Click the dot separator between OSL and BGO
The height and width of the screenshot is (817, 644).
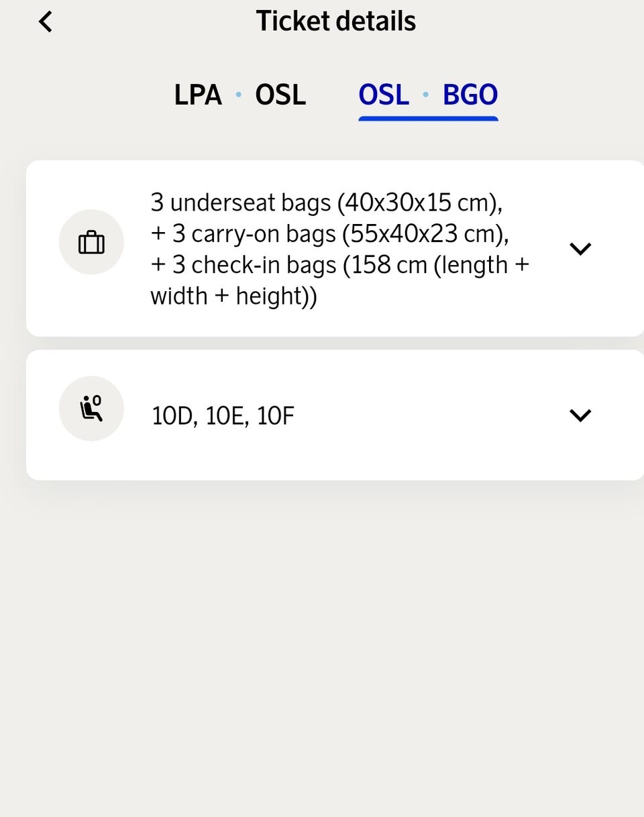[426, 95]
